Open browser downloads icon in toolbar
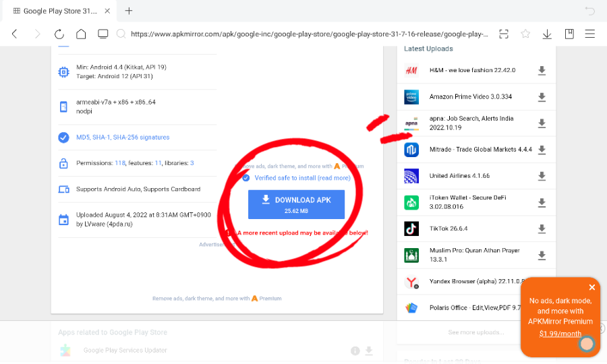607x364 pixels. [547, 34]
